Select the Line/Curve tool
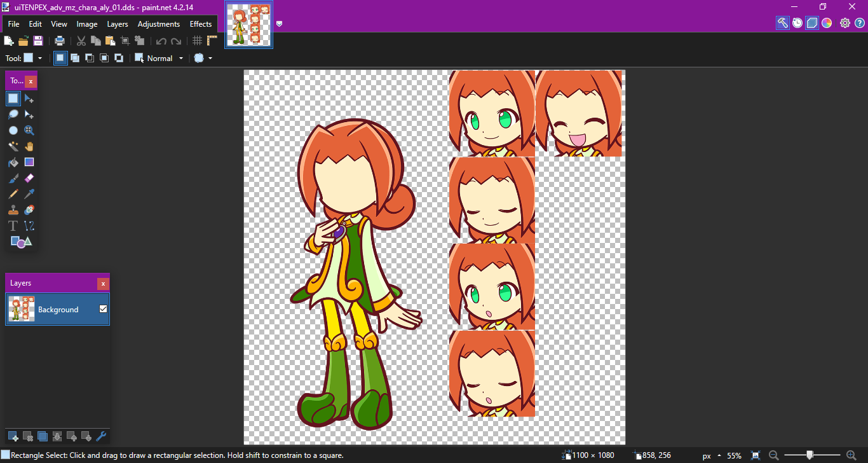Viewport: 868px width, 463px height. (x=29, y=226)
